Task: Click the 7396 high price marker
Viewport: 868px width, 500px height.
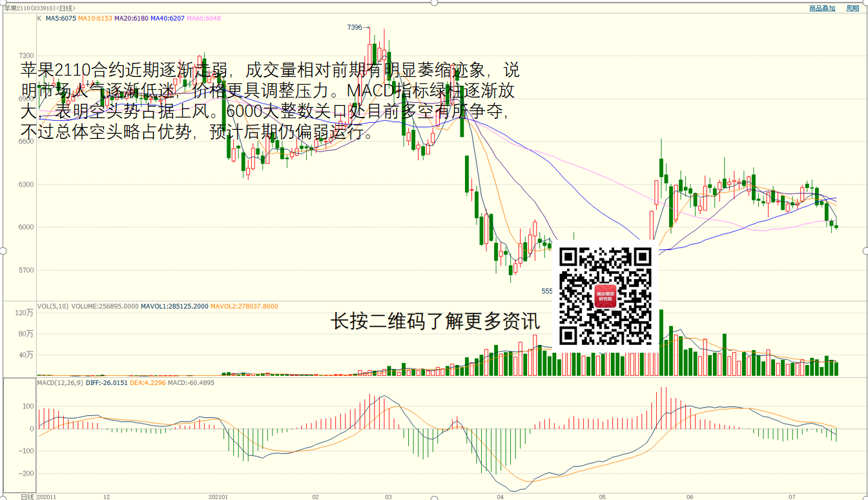Action: click(355, 28)
